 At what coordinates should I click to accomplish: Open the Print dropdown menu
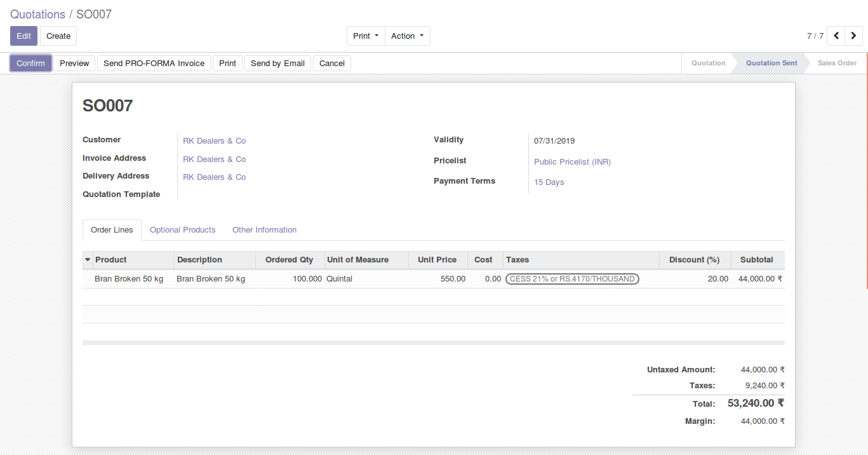[366, 36]
